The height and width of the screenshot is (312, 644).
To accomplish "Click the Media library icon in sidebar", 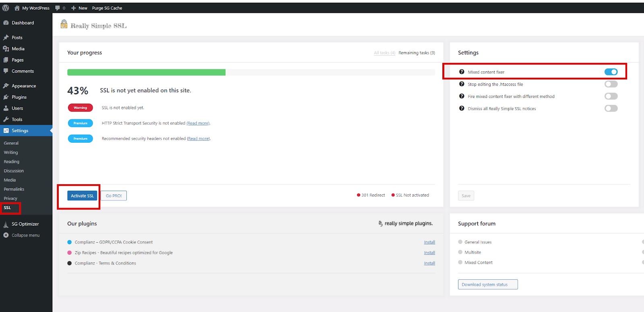I will coord(6,49).
